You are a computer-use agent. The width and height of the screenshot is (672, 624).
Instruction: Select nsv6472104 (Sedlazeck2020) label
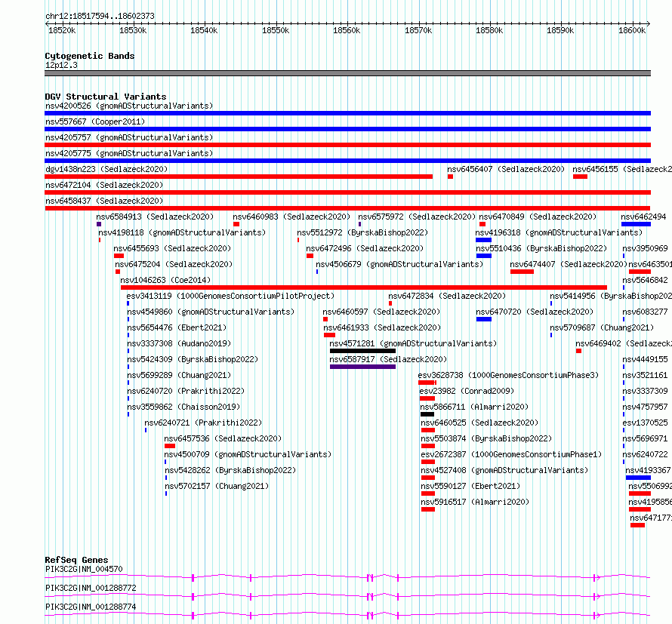[104, 185]
